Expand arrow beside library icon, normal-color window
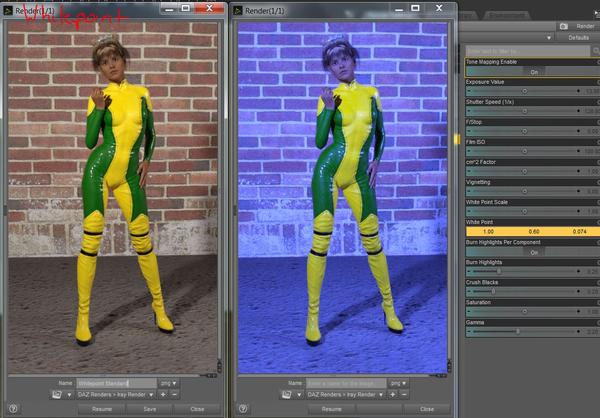This screenshot has height=418, width=600. [x=69, y=395]
